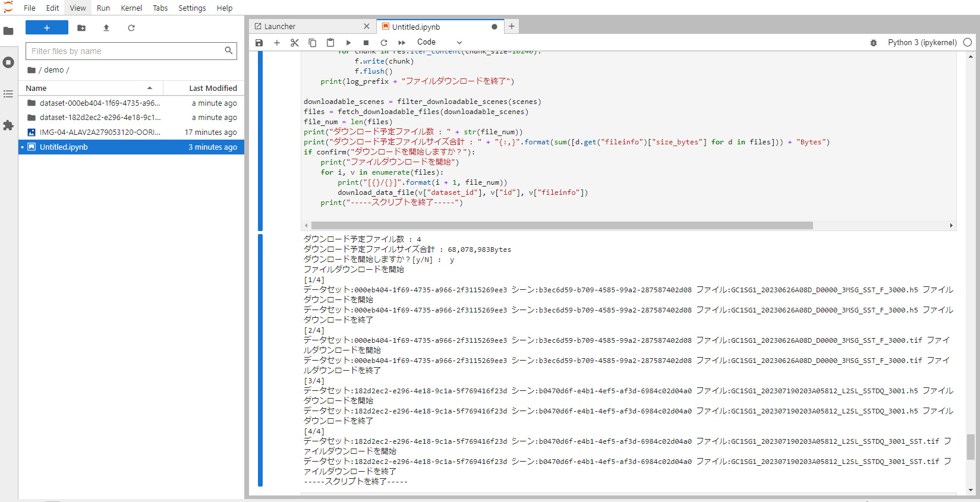Copy the selected cell
The width and height of the screenshot is (980, 502).
[313, 43]
